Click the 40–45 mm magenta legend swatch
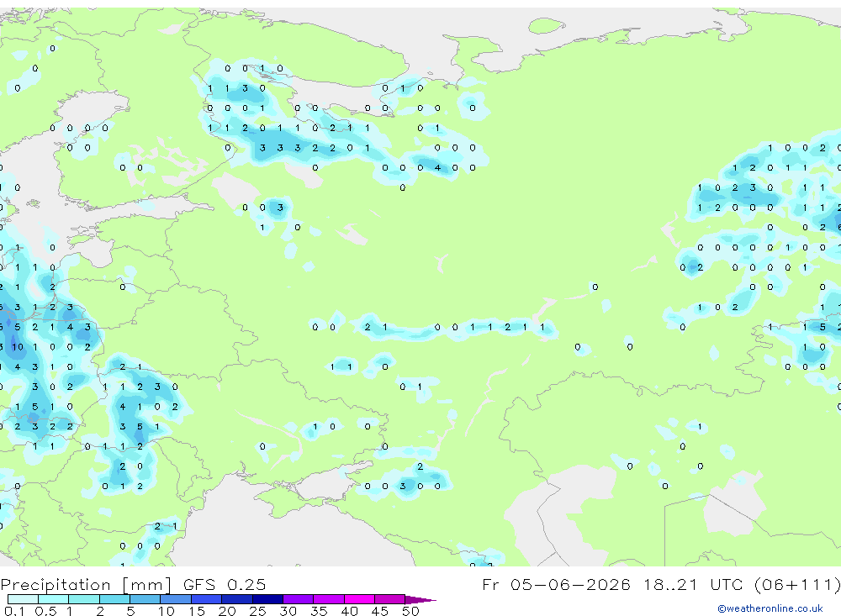Viewport: 841px width, 616px height. point(359,599)
